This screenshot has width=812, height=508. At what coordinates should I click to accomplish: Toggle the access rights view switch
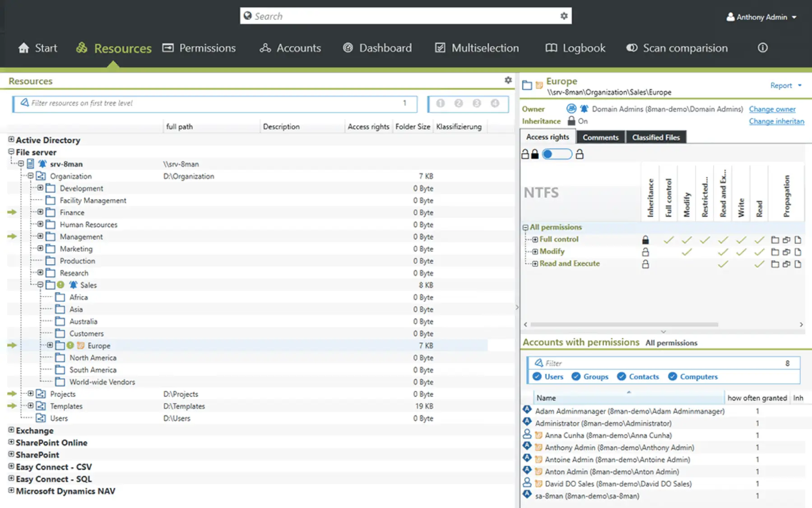[557, 154]
